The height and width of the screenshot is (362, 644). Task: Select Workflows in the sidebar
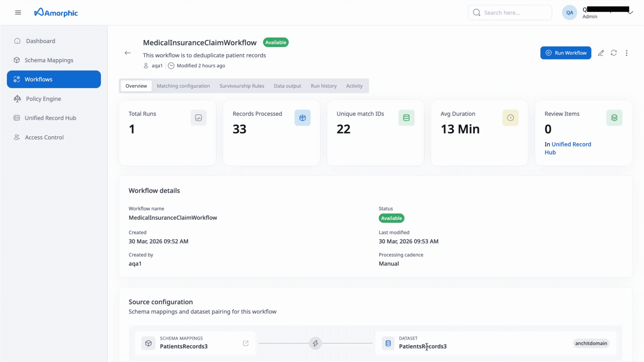pos(38,79)
